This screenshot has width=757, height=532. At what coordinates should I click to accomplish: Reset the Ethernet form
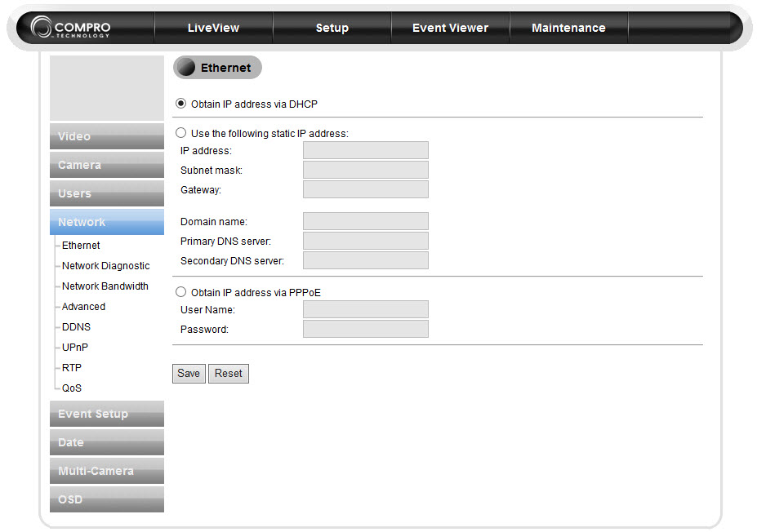click(229, 374)
